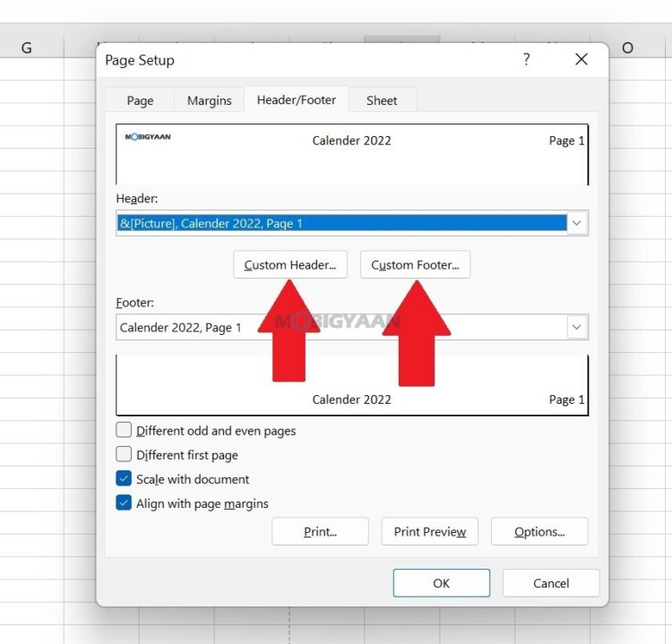Open the Page Setup help question mark
Viewport: 672px width, 644px height.
pos(526,59)
